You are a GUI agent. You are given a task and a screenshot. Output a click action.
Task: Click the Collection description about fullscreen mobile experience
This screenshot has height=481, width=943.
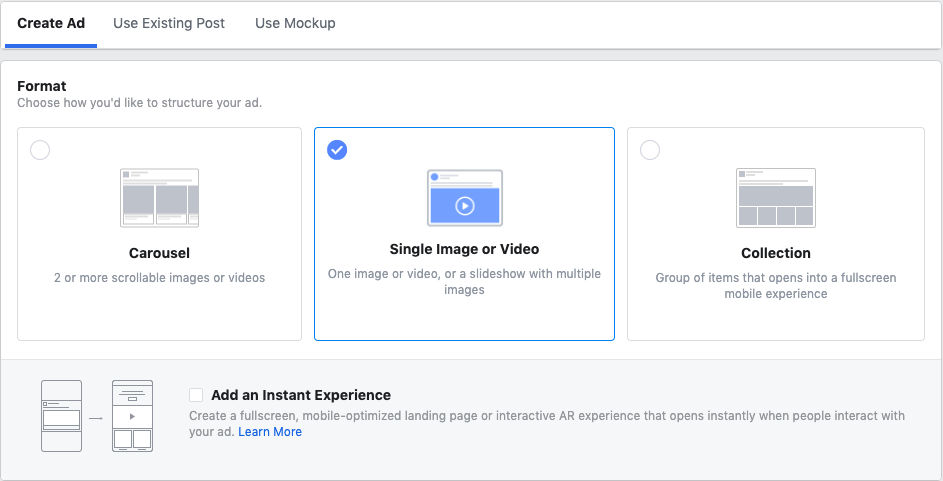(776, 286)
